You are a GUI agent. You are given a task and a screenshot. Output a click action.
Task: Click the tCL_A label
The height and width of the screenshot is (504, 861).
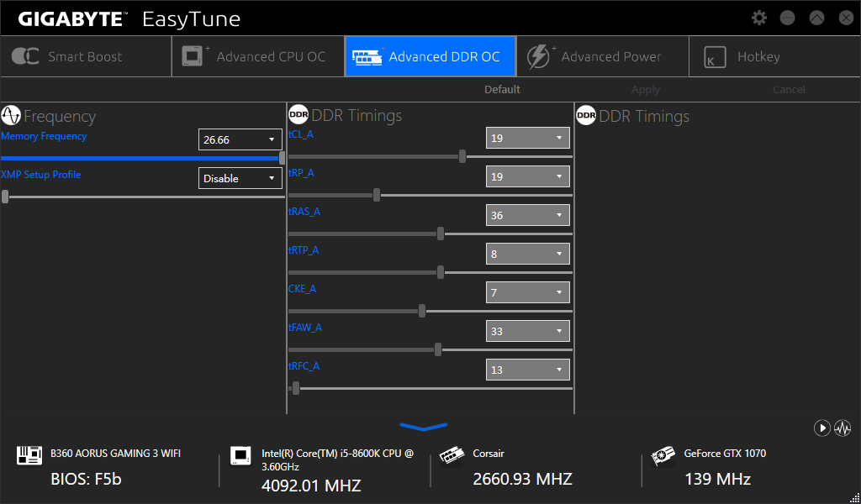pos(301,134)
